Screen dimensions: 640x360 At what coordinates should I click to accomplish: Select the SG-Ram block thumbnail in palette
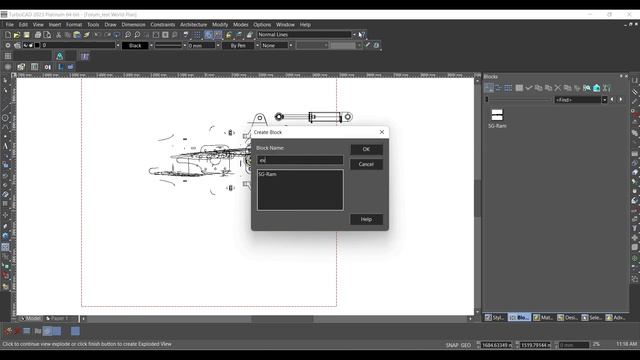tap(497, 118)
